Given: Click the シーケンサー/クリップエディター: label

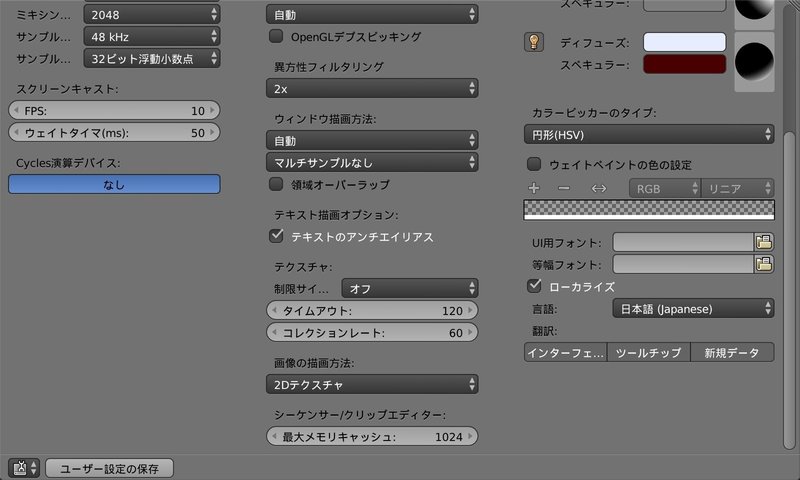Looking at the screenshot, I should 360,415.
